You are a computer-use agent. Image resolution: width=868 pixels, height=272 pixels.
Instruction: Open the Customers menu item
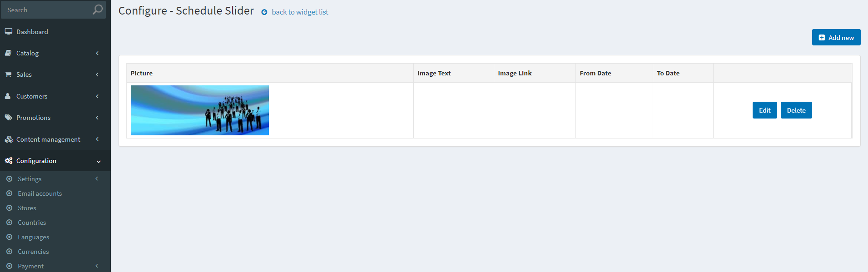coord(55,96)
